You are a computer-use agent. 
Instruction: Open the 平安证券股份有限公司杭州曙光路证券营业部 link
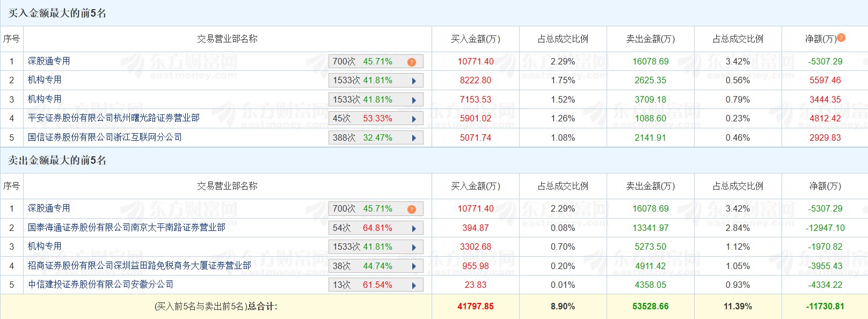coord(113,118)
